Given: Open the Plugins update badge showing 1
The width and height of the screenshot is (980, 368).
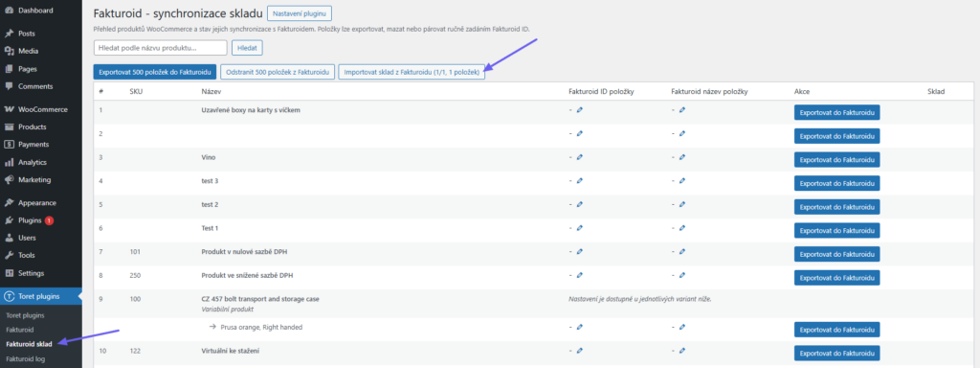Looking at the screenshot, I should (50, 220).
